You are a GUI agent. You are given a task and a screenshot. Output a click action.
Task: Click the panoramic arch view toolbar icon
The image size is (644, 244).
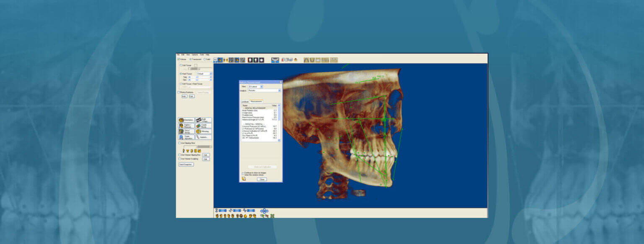click(275, 60)
